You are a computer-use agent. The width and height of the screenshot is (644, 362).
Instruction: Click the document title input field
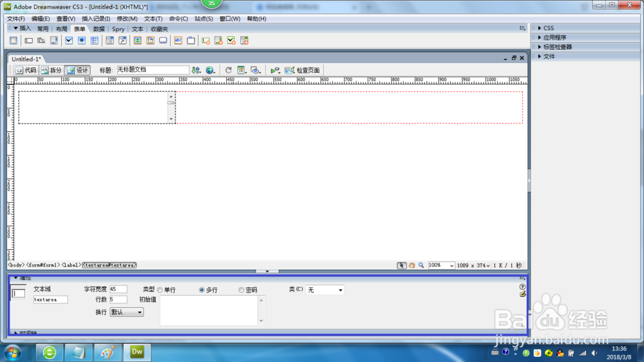coord(153,70)
